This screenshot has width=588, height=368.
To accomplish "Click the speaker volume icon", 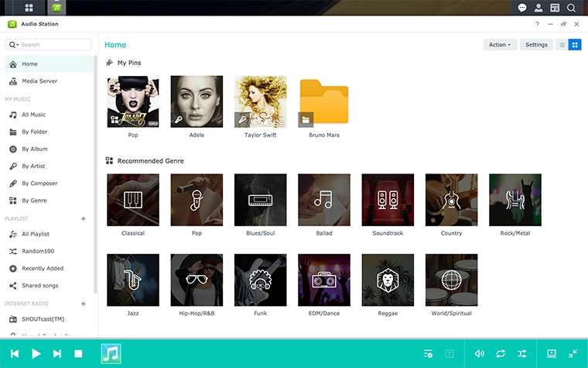I will 480,353.
